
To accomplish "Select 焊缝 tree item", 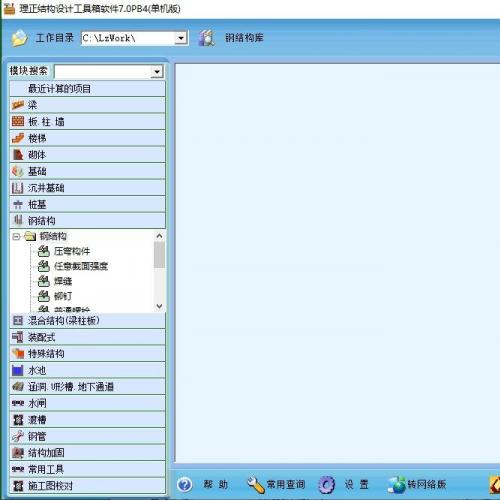I will [x=63, y=281].
